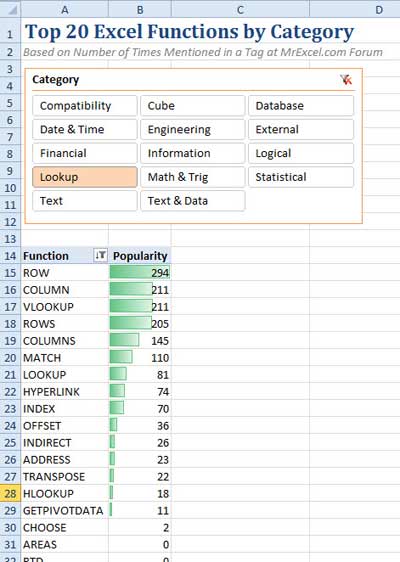Image resolution: width=400 pixels, height=562 pixels.
Task: Select the Cube slicer button
Action: pyautogui.click(x=193, y=106)
